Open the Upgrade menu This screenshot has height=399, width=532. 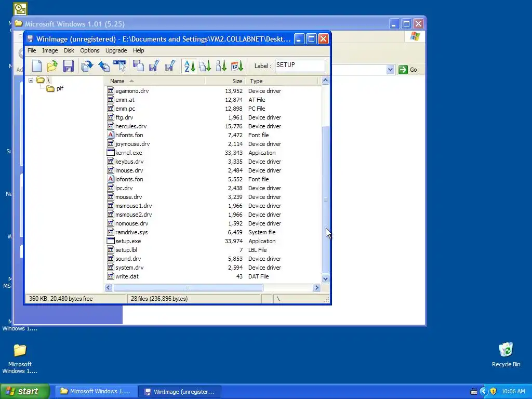click(116, 50)
